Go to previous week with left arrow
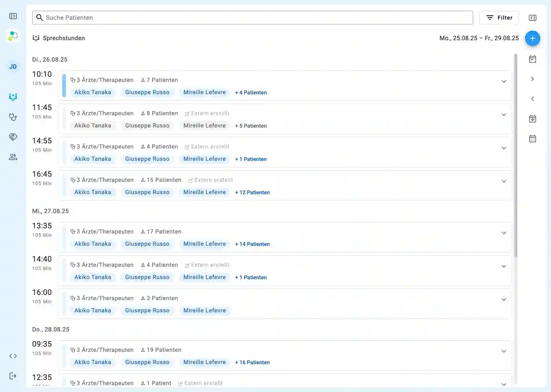Screen dimensions: 551x392 point(532,99)
